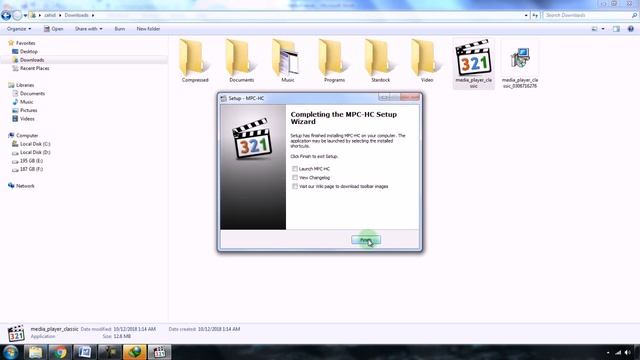
Task: Click Open in the Explorer toolbar
Action: (53, 29)
